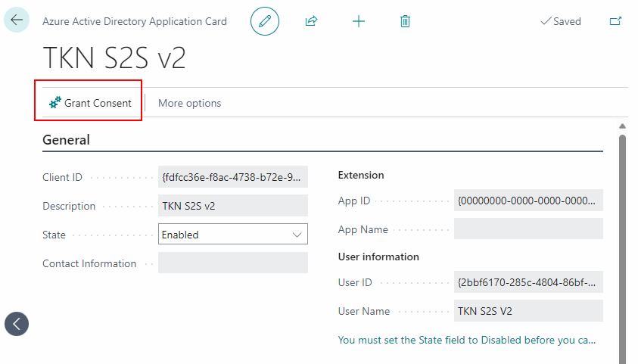
Task: Click the scrollbar up arrow
Action: click(x=622, y=126)
